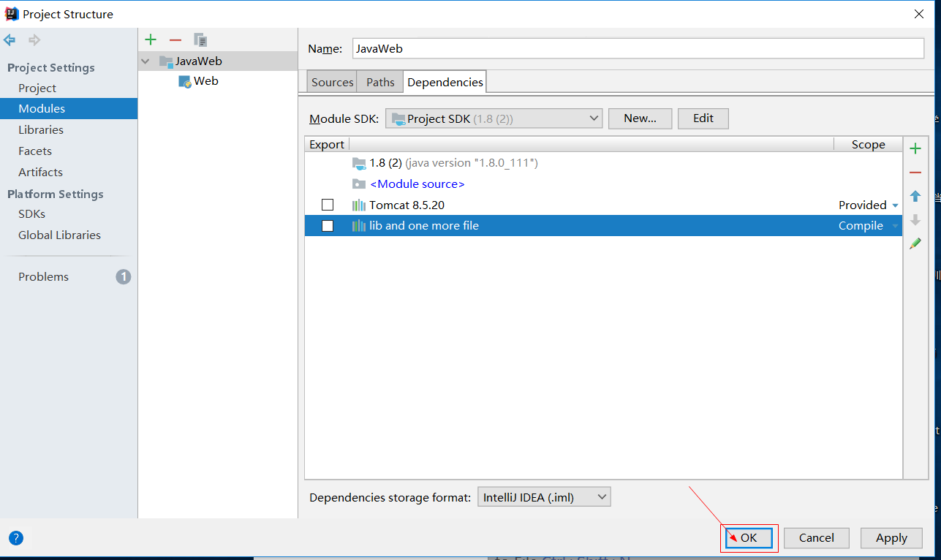The image size is (941, 560).
Task: Close the Project Structure dialog
Action: click(x=918, y=14)
